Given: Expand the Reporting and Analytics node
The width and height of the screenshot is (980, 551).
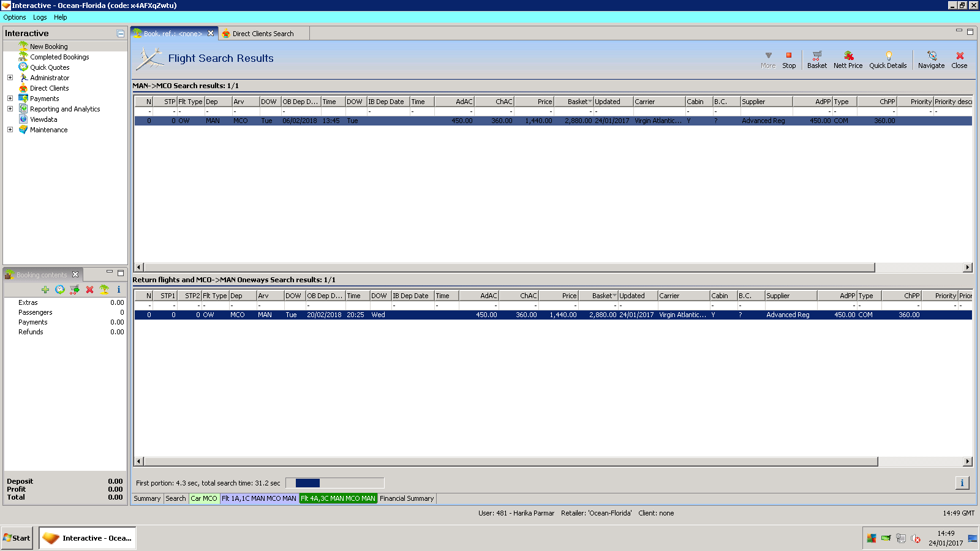Looking at the screenshot, I should point(10,109).
